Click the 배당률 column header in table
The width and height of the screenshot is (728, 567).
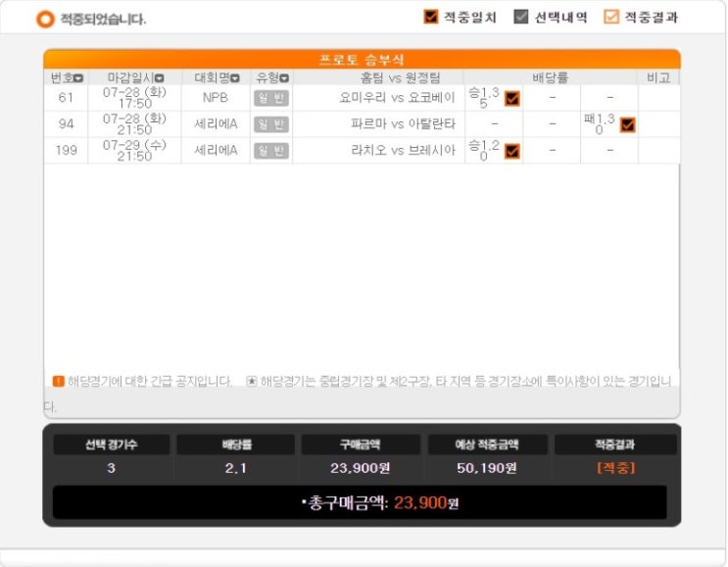click(x=551, y=77)
